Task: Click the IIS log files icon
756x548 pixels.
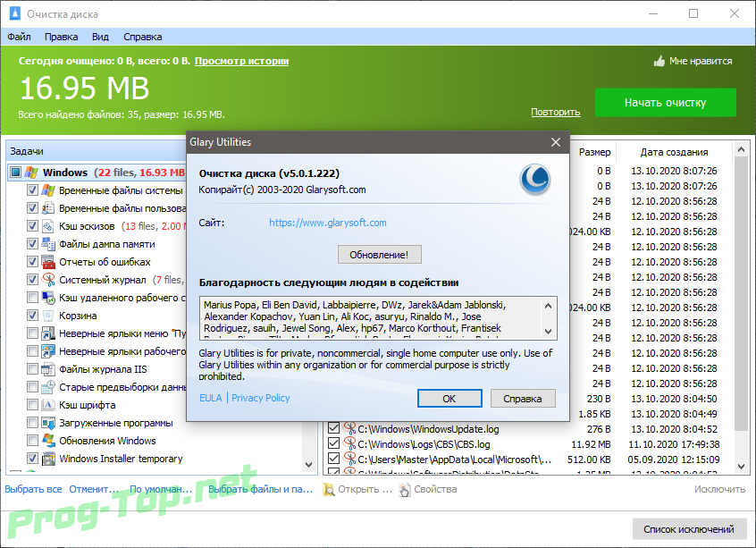Action: (48, 369)
